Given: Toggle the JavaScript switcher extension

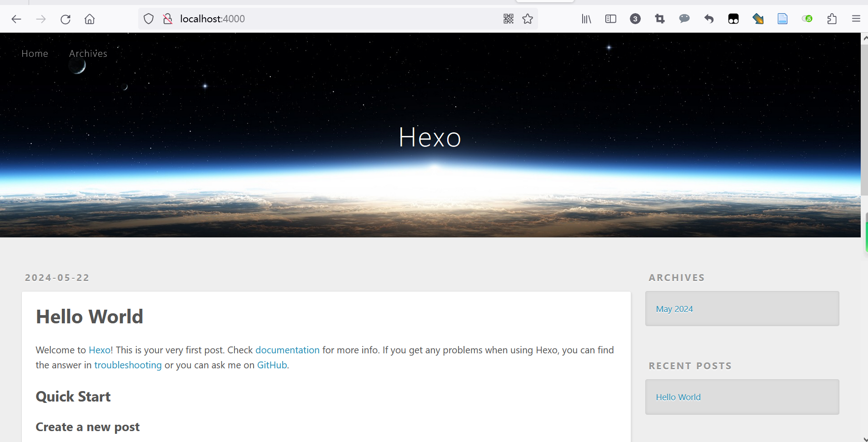Looking at the screenshot, I should [x=808, y=19].
